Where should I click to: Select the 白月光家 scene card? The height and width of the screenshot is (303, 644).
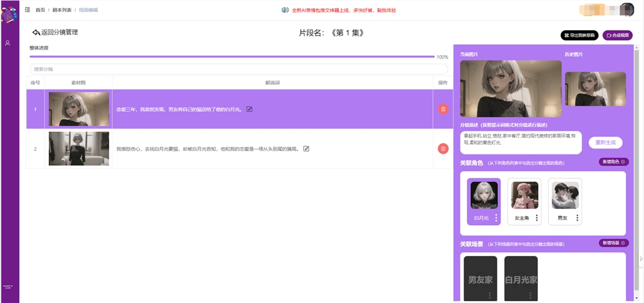pyautogui.click(x=521, y=279)
